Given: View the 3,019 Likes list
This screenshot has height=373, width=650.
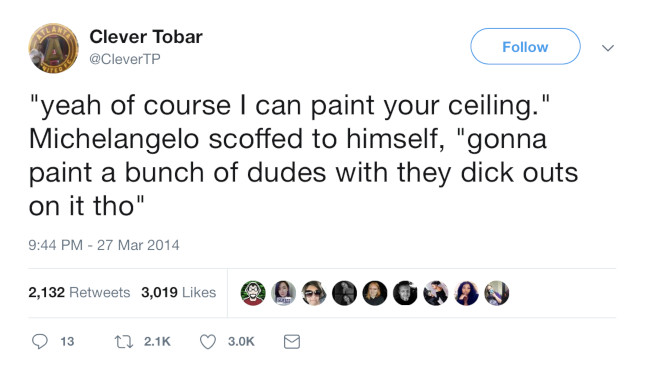Looking at the screenshot, I should point(179,293).
